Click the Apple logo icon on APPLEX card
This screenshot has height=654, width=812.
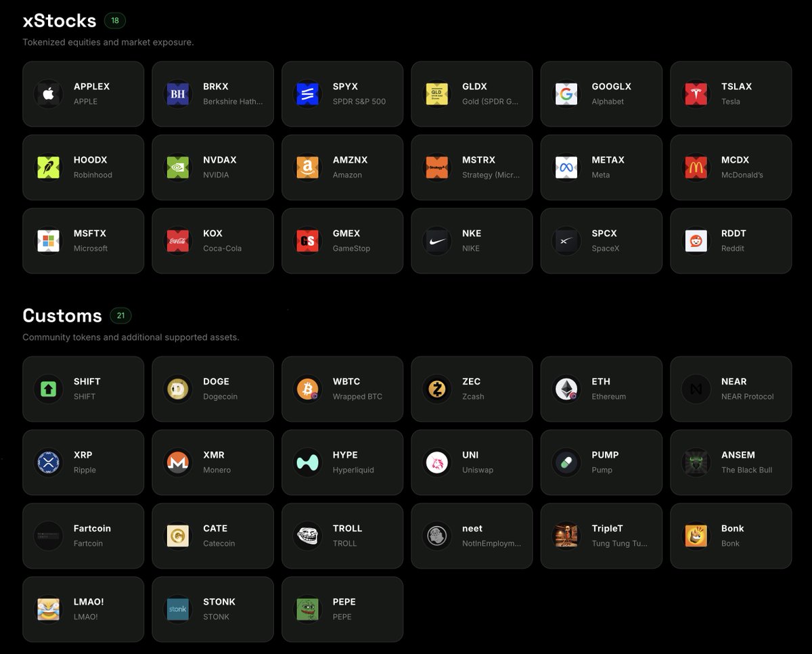pyautogui.click(x=48, y=94)
